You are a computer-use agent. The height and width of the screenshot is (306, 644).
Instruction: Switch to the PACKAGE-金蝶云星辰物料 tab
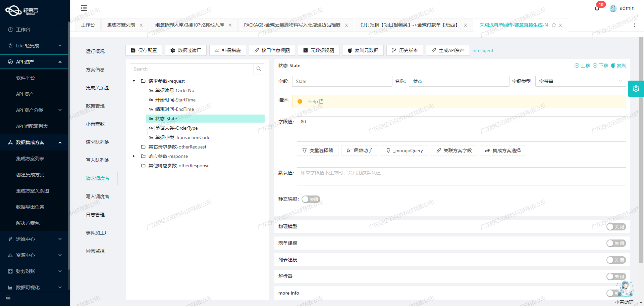(292, 25)
